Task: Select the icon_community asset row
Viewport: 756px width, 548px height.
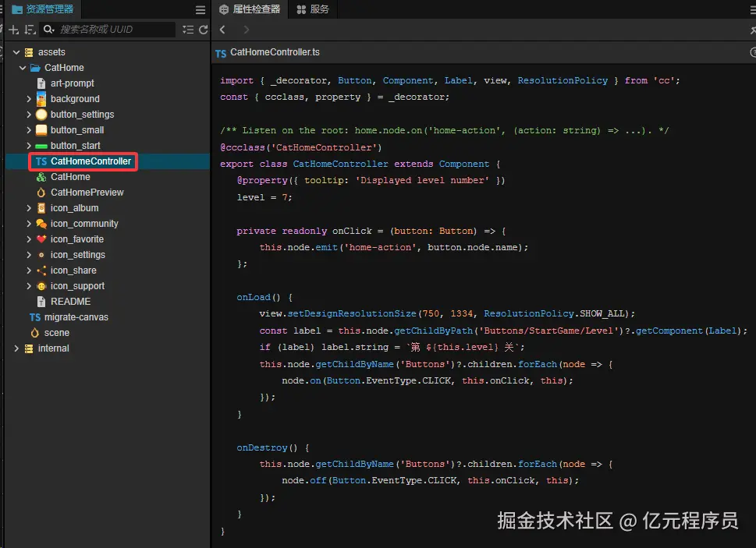Action: (x=108, y=224)
